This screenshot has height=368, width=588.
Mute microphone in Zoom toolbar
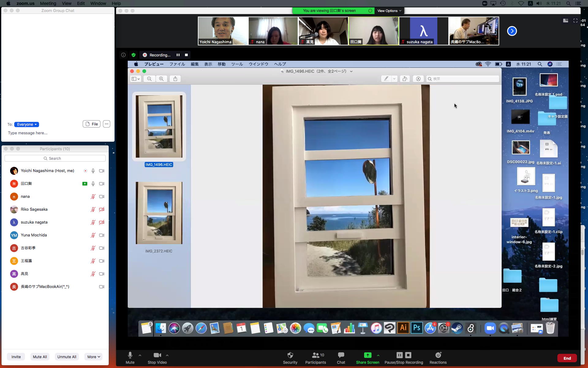click(x=130, y=355)
